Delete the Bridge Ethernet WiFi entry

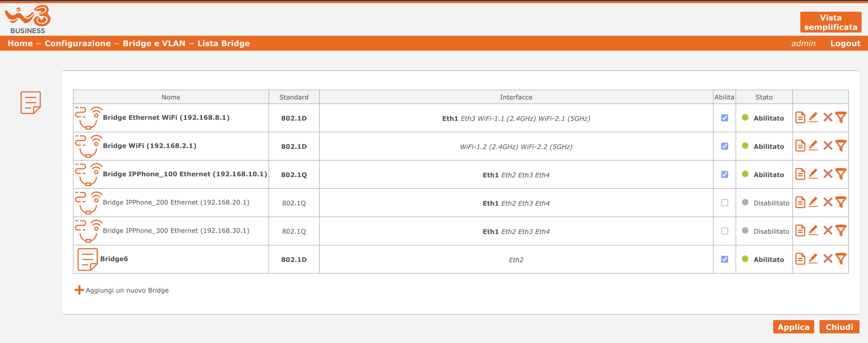[x=828, y=117]
